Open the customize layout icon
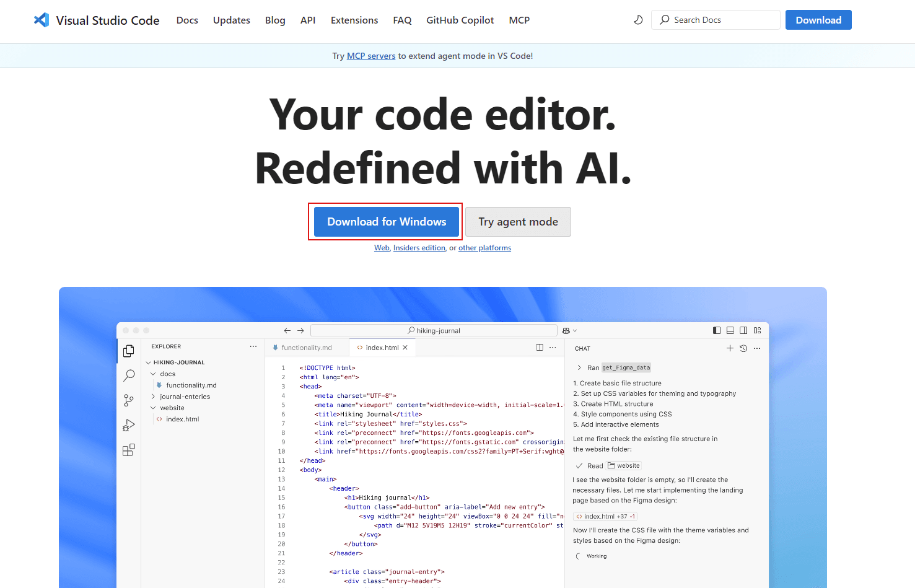 click(x=757, y=330)
